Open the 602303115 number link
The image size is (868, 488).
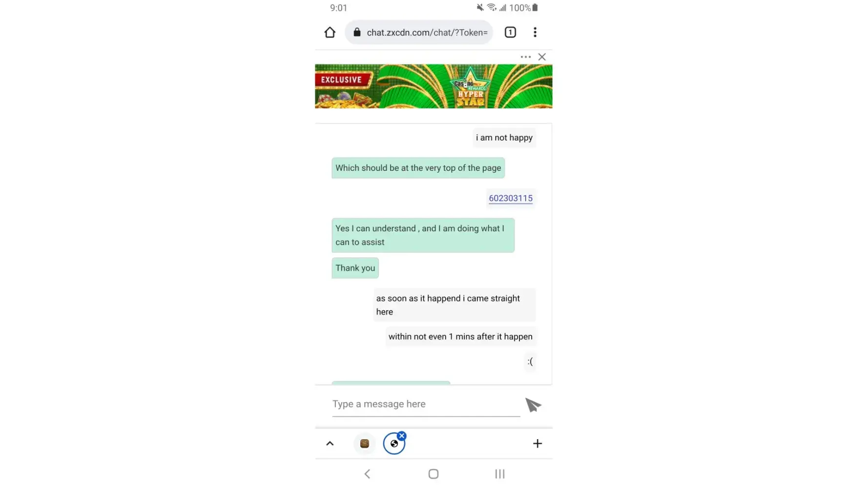click(x=511, y=198)
